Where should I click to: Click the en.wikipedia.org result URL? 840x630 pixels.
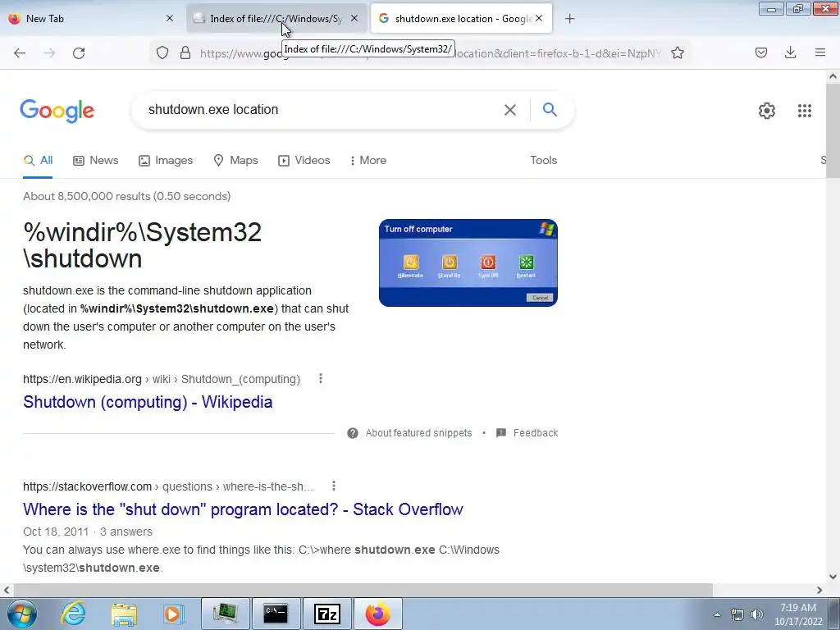point(162,379)
